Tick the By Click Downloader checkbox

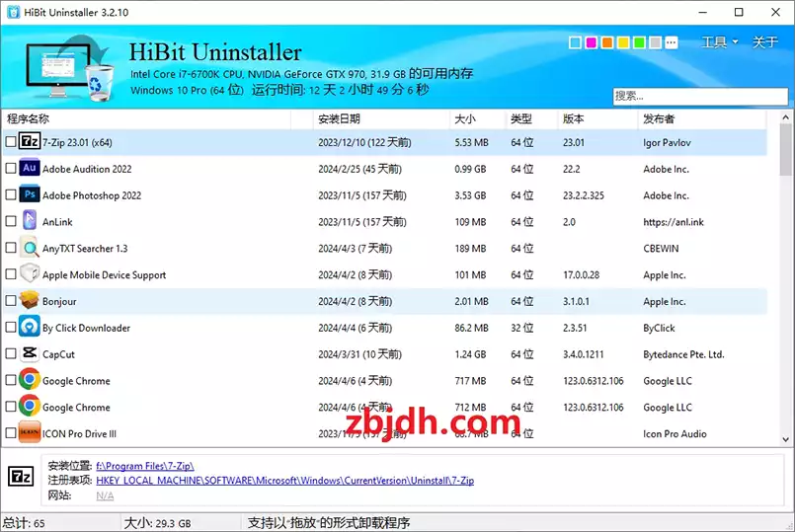coord(11,327)
